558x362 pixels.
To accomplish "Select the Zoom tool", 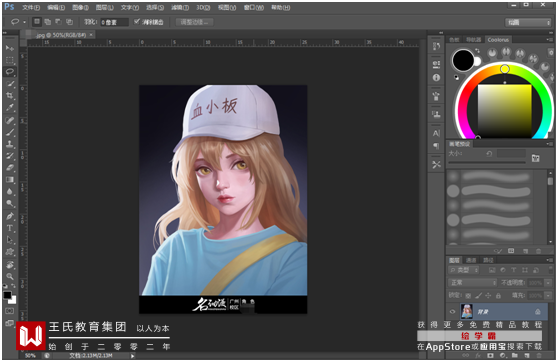I will coord(10,276).
